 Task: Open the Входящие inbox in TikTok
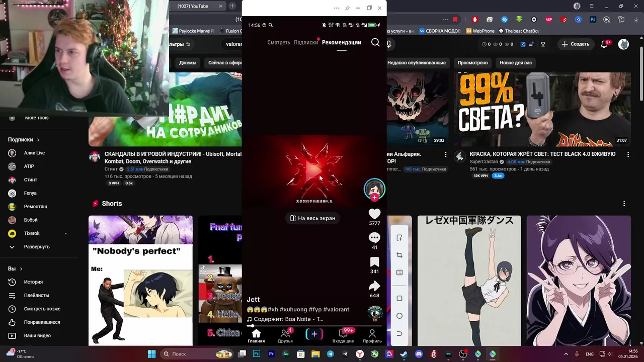(x=343, y=335)
